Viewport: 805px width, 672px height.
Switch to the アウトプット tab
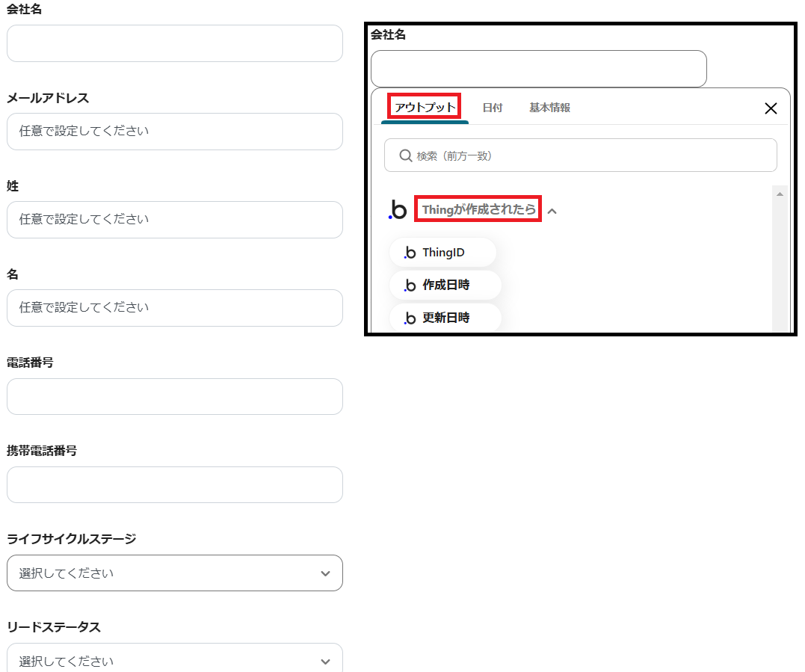(425, 108)
